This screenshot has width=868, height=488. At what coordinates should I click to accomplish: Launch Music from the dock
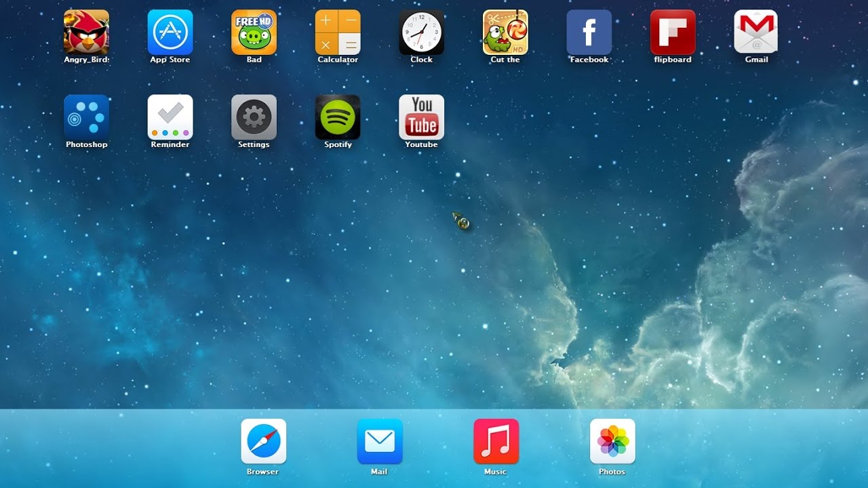496,441
